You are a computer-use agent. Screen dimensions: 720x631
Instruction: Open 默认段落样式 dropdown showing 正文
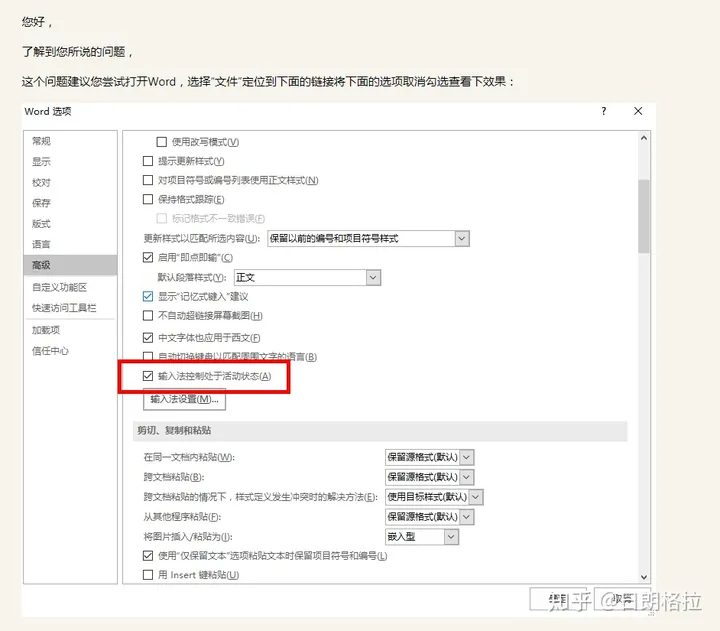coord(373,277)
